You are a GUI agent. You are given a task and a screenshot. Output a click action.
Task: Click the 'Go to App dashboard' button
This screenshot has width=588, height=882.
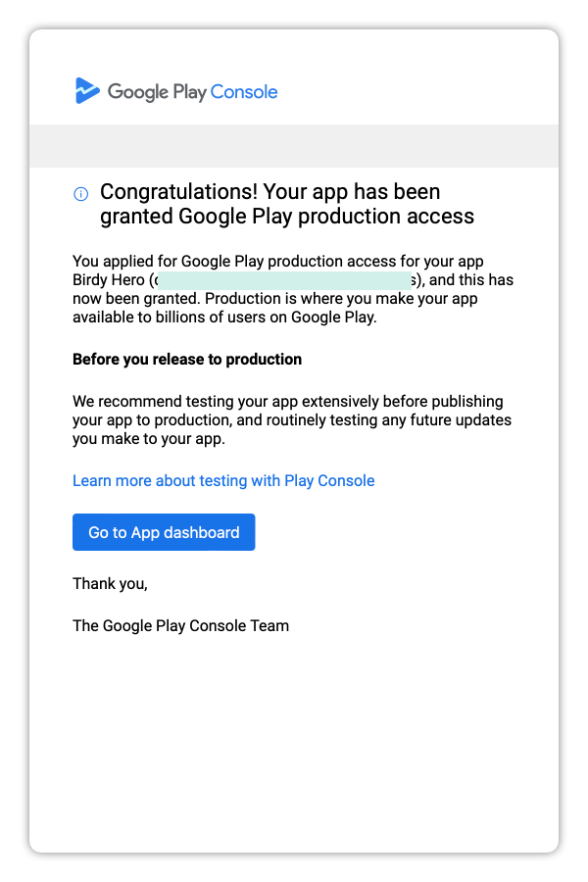coord(164,532)
